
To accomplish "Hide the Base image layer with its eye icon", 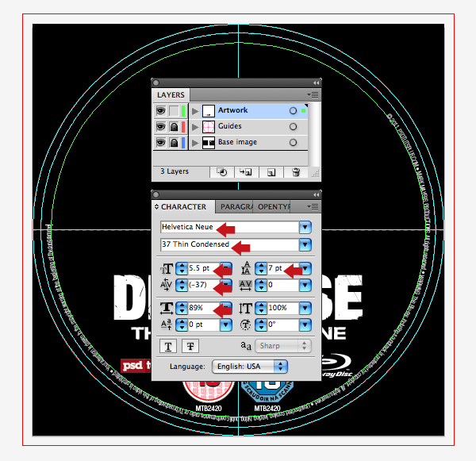I will coord(160,143).
